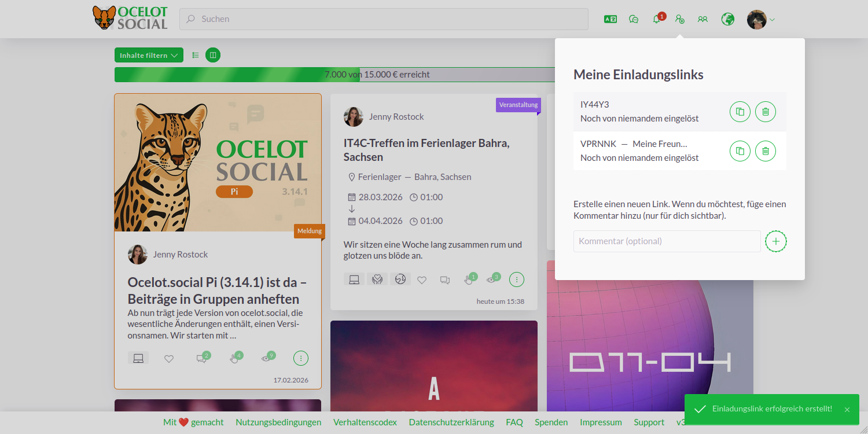868x434 pixels.
Task: Open the translation language icon
Action: 610,19
